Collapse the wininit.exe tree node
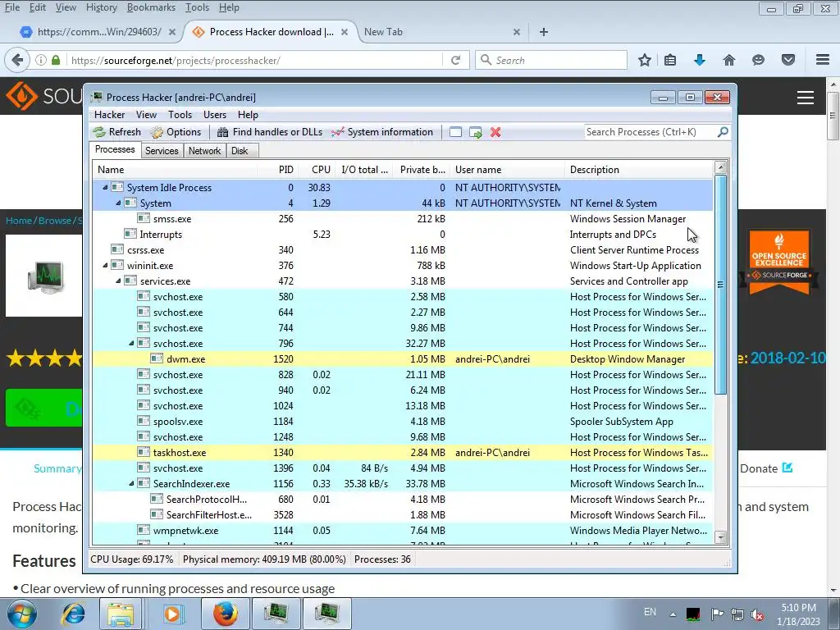Image resolution: width=840 pixels, height=630 pixels. click(x=105, y=265)
